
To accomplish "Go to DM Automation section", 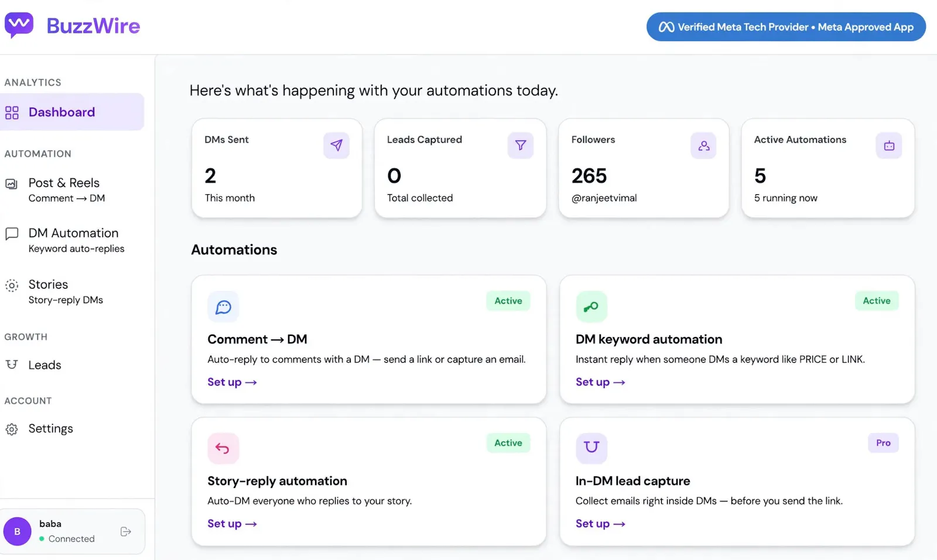I will 72,240.
